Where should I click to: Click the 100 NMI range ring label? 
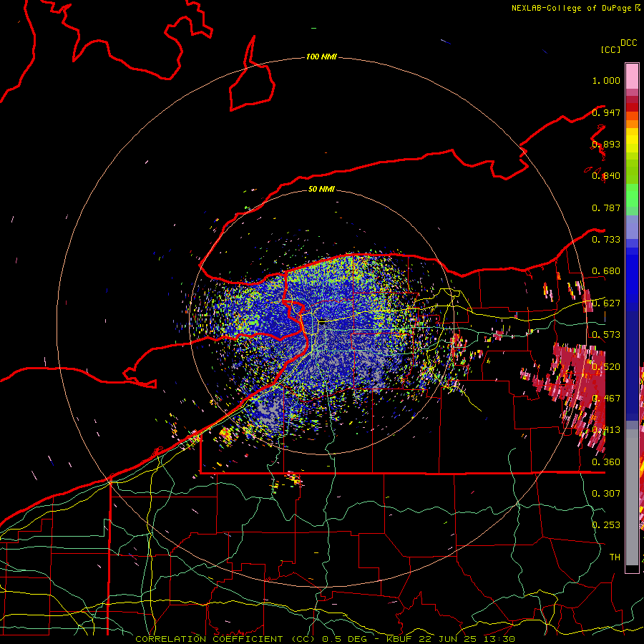[x=321, y=57]
